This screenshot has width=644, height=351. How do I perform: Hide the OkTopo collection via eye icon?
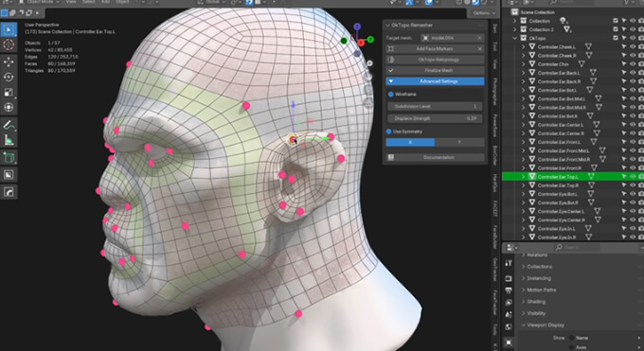click(x=633, y=38)
